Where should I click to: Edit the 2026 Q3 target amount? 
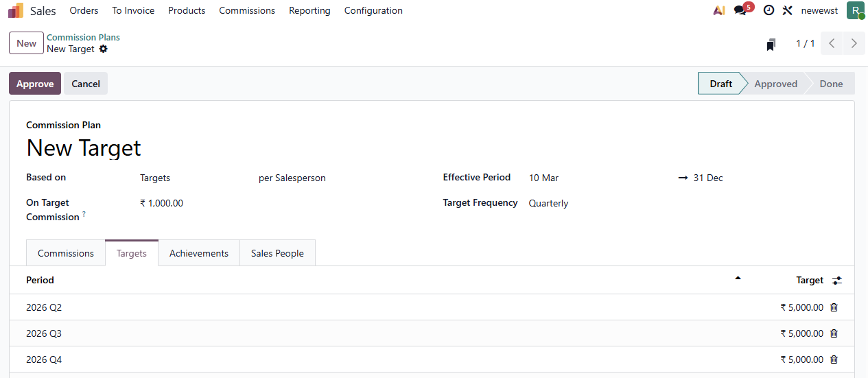[801, 333]
